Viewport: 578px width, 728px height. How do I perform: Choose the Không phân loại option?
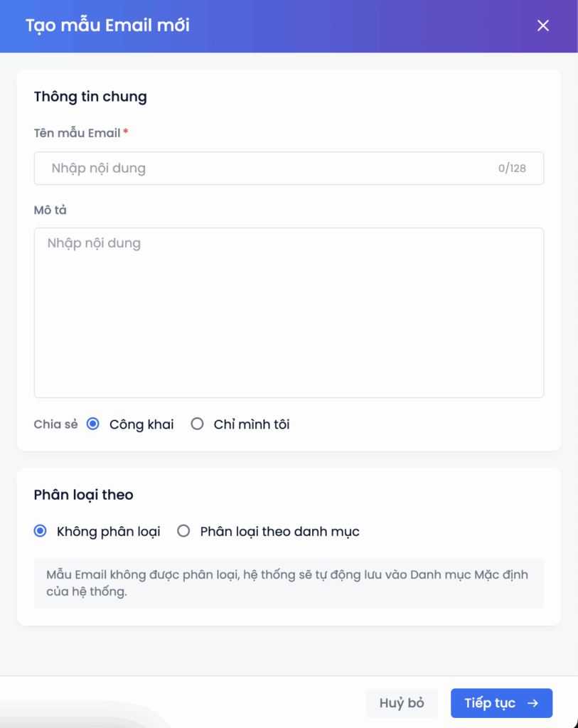(x=41, y=531)
